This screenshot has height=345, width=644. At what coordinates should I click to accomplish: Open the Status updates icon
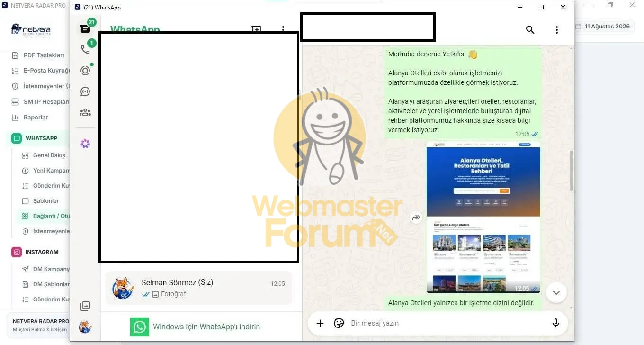(85, 71)
